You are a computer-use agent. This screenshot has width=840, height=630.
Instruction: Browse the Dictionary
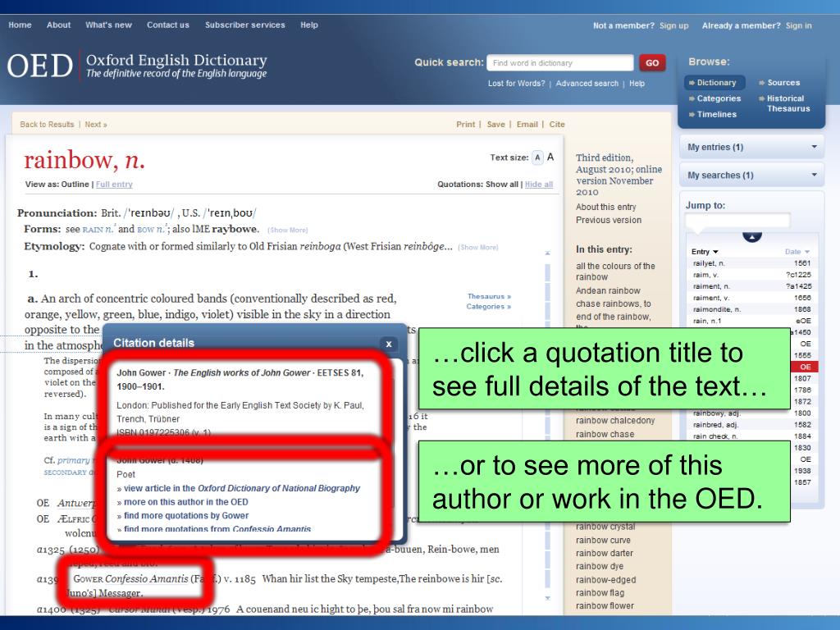click(713, 83)
